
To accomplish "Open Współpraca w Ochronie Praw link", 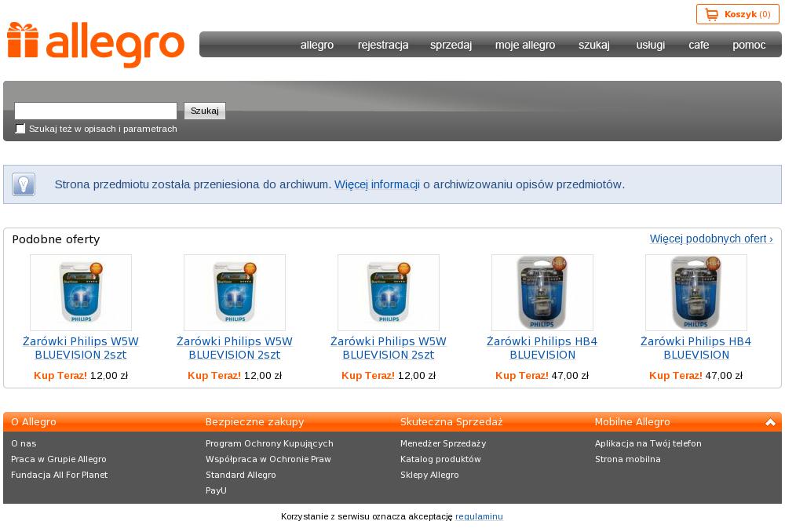I will click(268, 459).
